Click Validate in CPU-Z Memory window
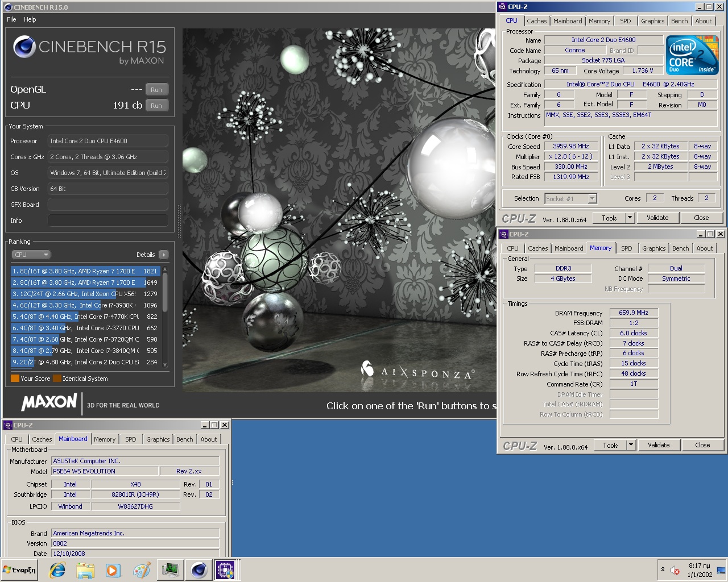The height and width of the screenshot is (582, 728). [x=659, y=445]
